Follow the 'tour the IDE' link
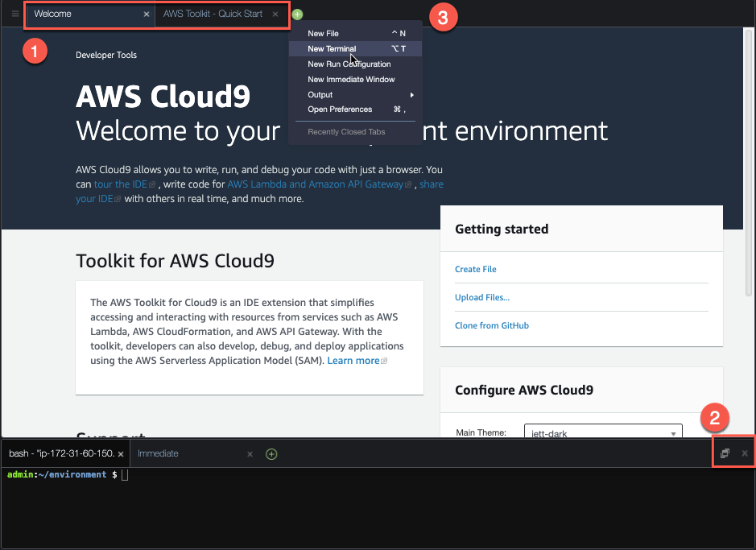 click(121, 184)
